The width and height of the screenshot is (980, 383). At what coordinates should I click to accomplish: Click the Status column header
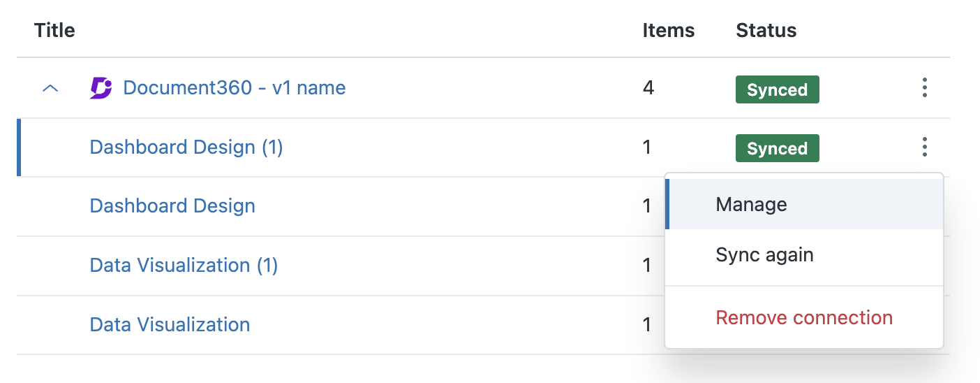coord(766,31)
